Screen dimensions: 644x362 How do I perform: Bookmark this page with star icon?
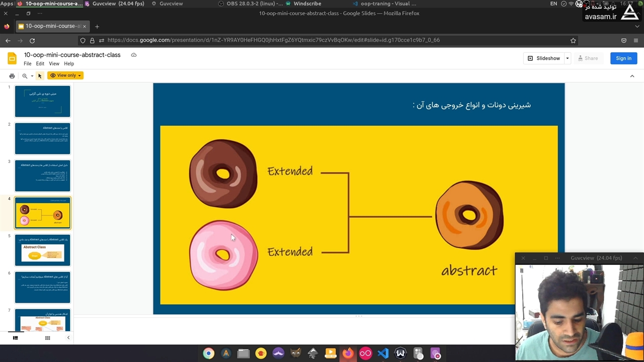point(573,40)
